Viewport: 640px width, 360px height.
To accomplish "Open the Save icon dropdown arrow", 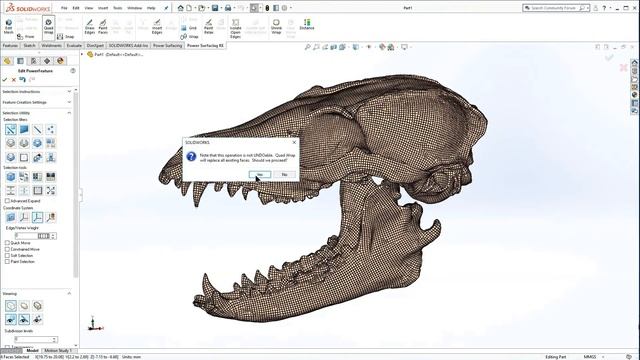I will (221, 8).
